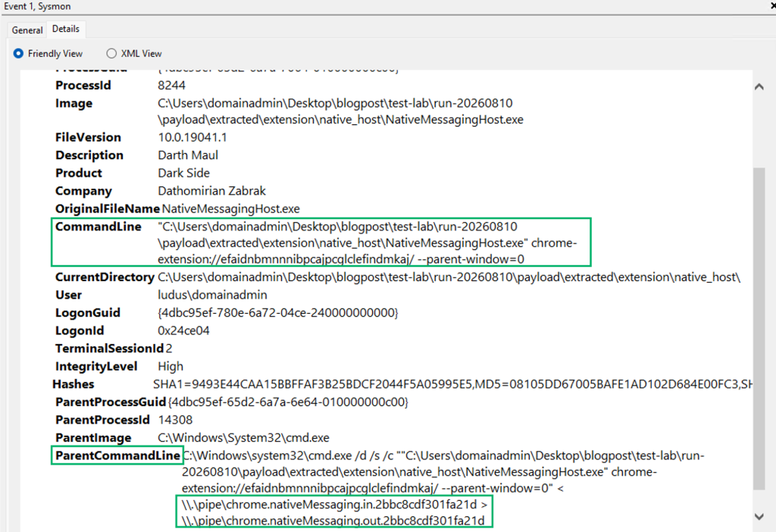Click User value ludus\domainadmin

pyautogui.click(x=212, y=295)
